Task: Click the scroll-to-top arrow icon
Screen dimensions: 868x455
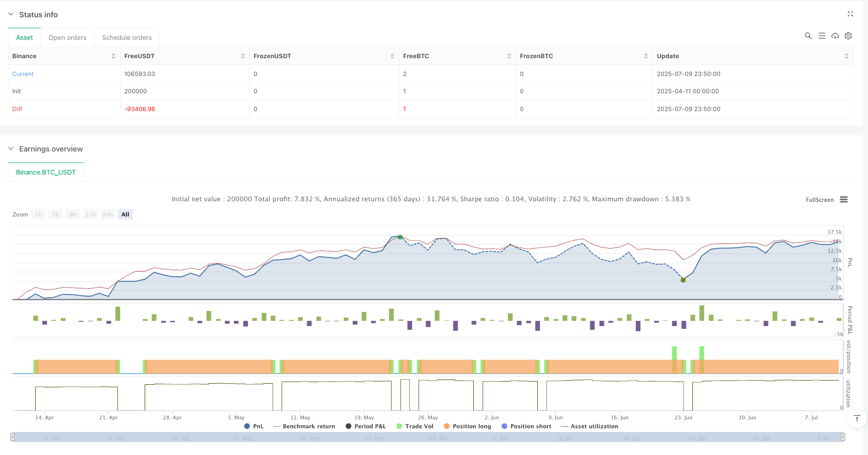Action: [x=857, y=418]
